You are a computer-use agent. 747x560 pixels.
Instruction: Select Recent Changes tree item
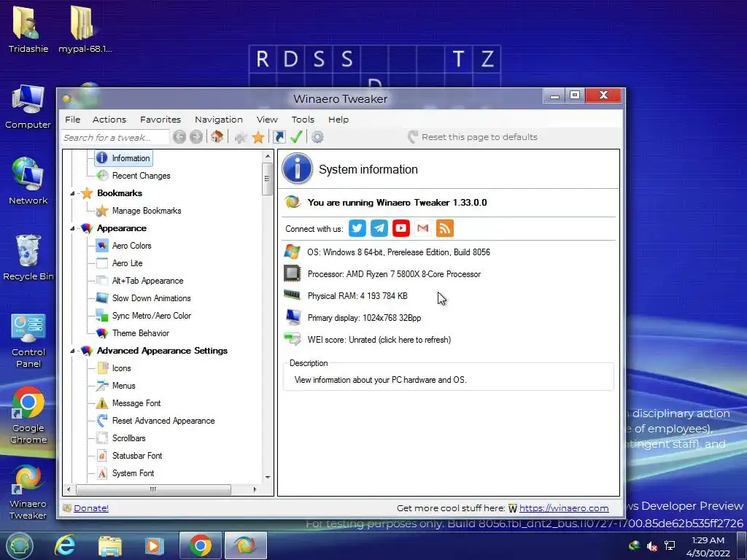(x=141, y=176)
